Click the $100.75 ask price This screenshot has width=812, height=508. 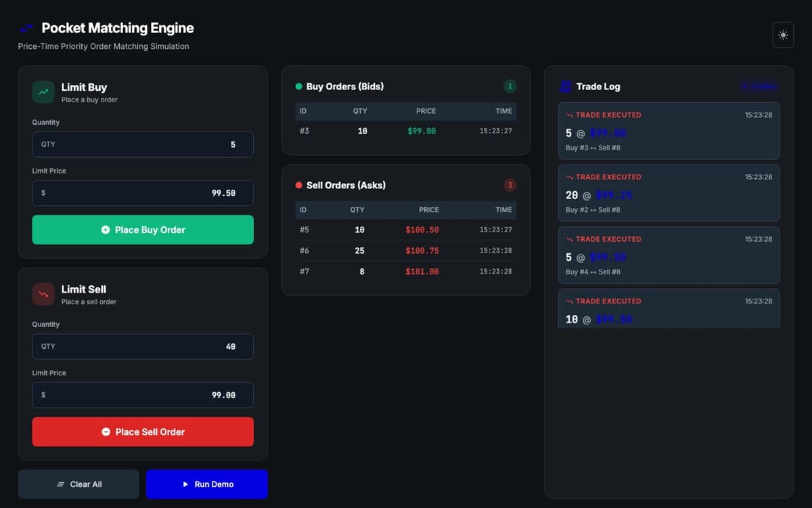422,251
